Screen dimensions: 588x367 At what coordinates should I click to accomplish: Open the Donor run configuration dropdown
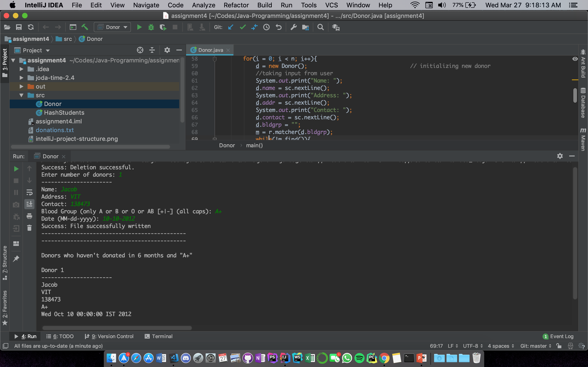click(112, 27)
